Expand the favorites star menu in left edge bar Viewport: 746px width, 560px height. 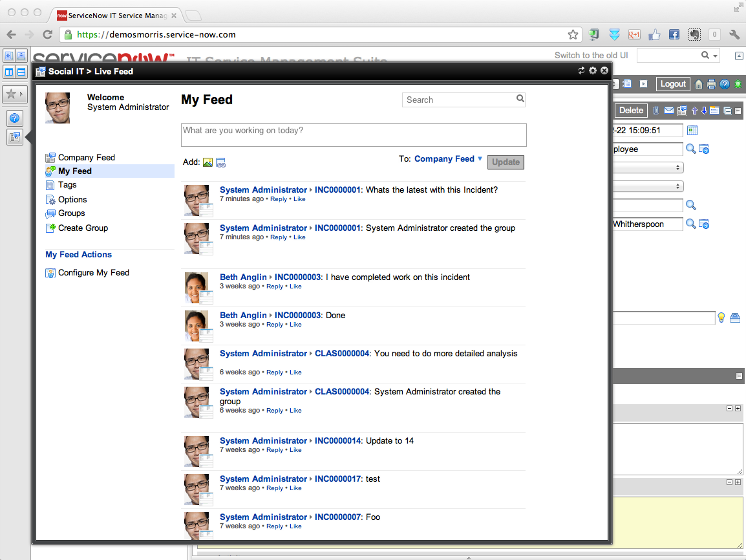[15, 94]
